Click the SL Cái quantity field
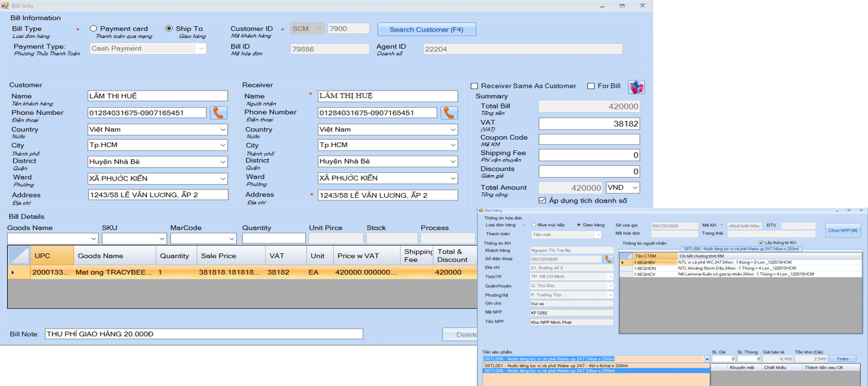This screenshot has width=868, height=386. point(724,359)
